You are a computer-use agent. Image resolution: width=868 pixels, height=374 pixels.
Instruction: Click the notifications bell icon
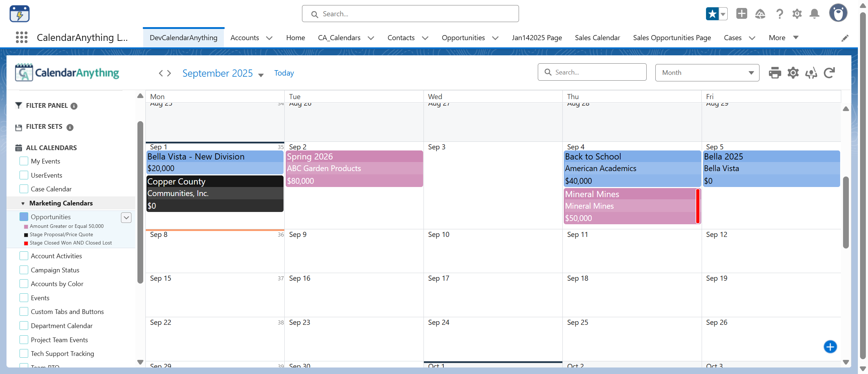(x=814, y=14)
